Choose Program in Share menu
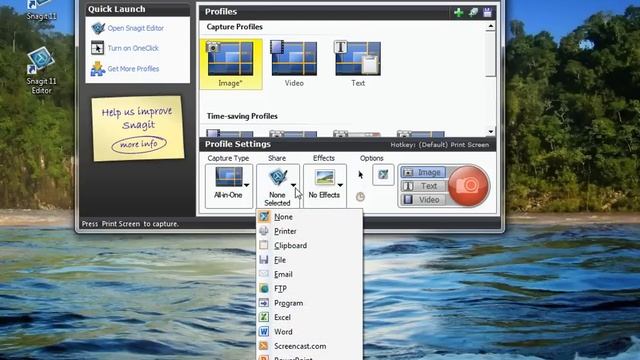 [309, 303]
